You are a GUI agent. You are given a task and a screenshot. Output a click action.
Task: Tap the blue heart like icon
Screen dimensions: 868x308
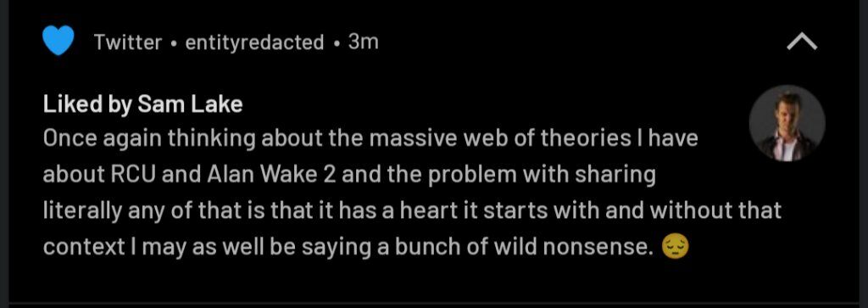coord(58,42)
